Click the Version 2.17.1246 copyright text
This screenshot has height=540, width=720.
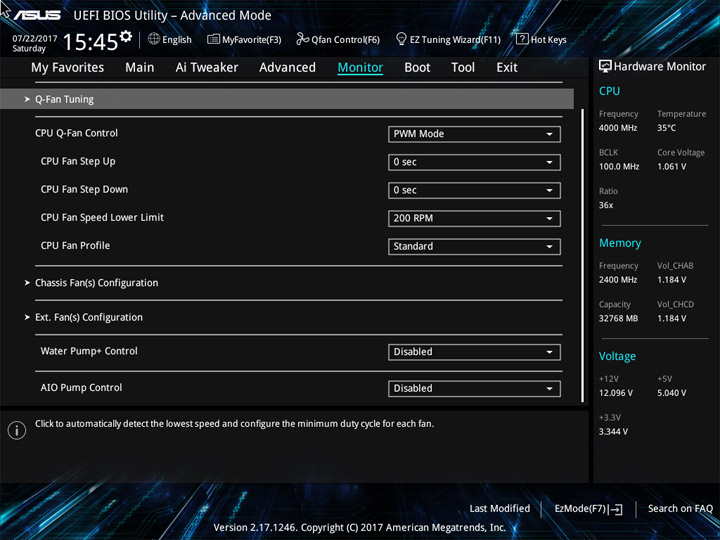coord(360,528)
